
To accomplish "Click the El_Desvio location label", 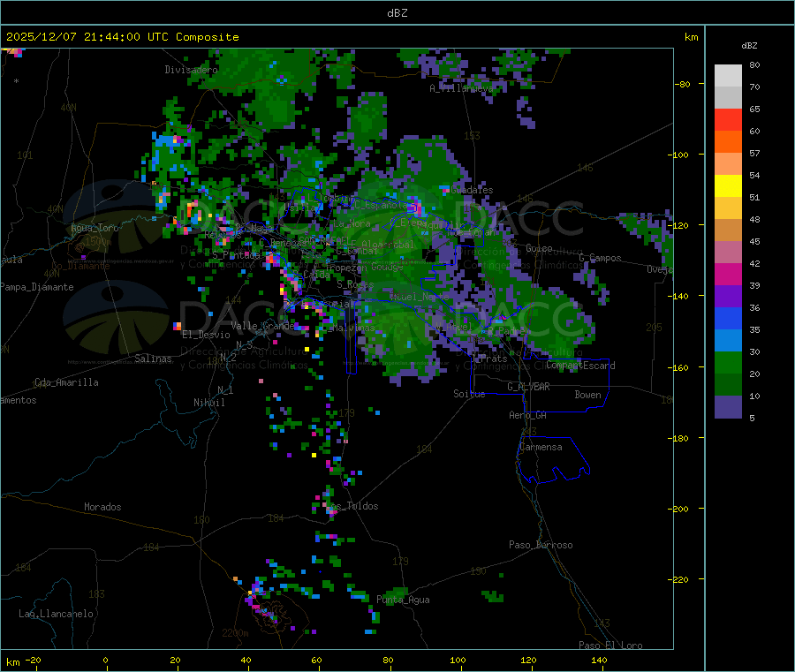I will tap(206, 335).
